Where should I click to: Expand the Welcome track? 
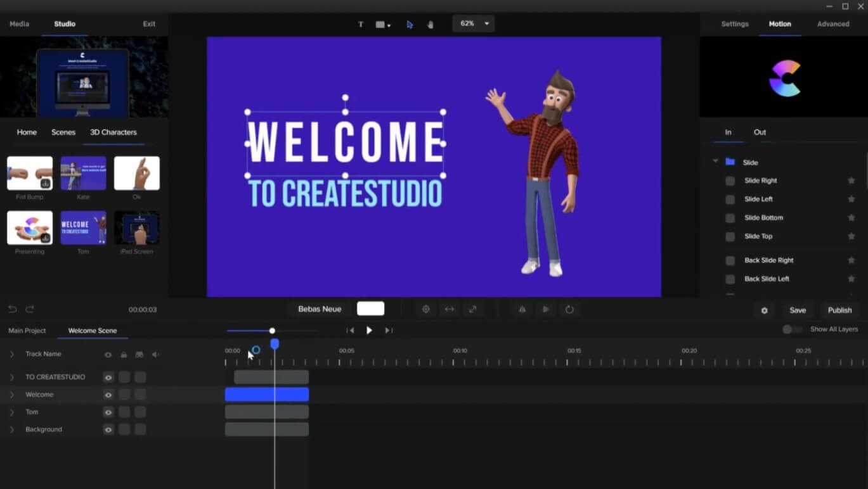click(x=11, y=395)
